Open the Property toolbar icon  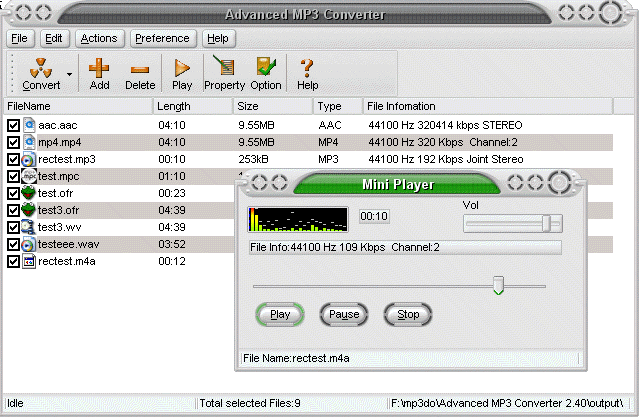pos(224,66)
